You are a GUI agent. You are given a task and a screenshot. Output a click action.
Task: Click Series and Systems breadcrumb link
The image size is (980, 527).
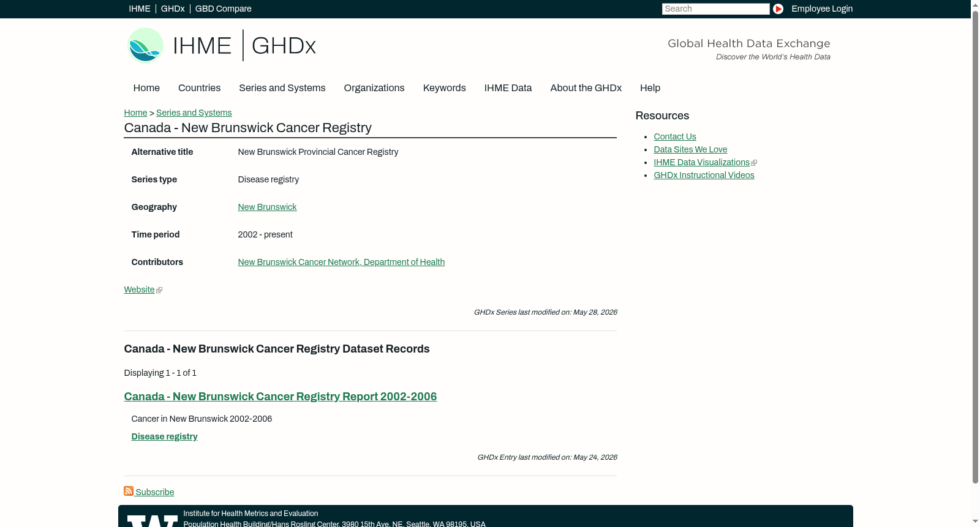pyautogui.click(x=194, y=113)
